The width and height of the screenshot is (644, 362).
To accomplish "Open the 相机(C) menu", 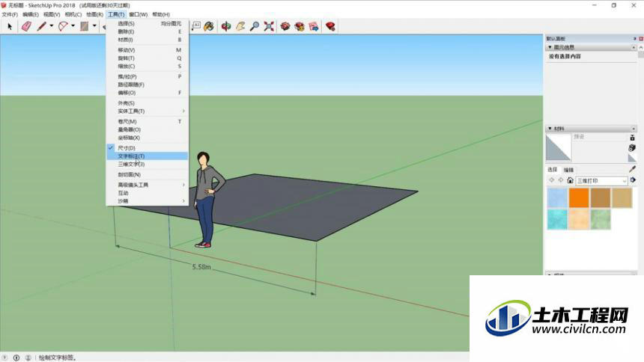I will [x=73, y=14].
